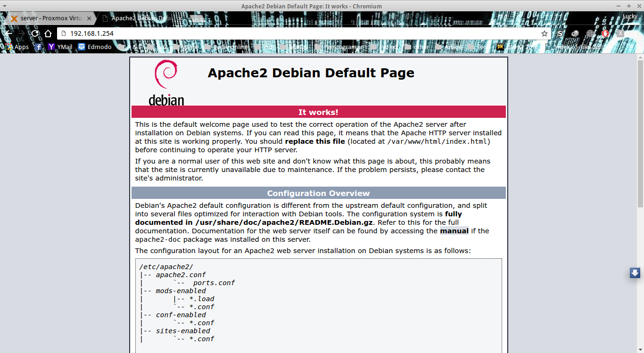Click the '/etc/apache2/' line in config tree
Image resolution: width=644 pixels, height=353 pixels.
pyautogui.click(x=166, y=267)
